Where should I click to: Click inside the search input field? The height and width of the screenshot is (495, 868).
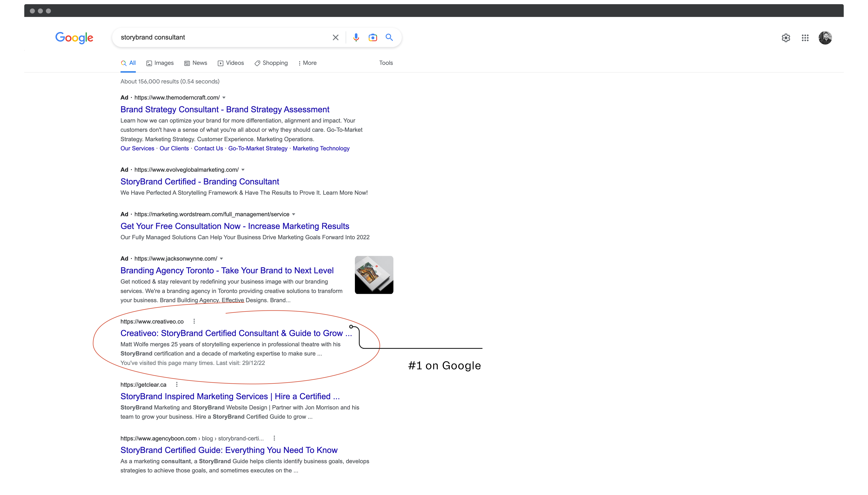pyautogui.click(x=221, y=37)
